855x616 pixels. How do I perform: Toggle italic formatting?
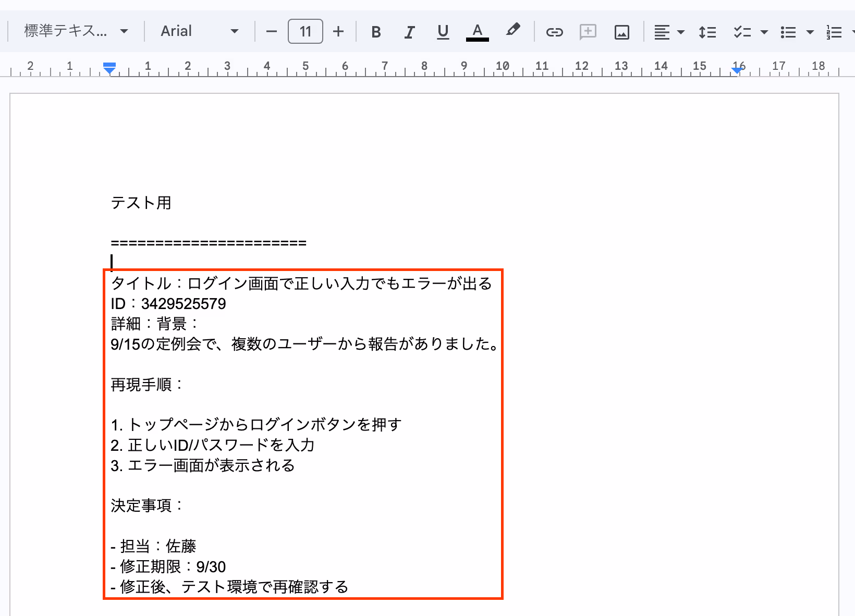[409, 32]
